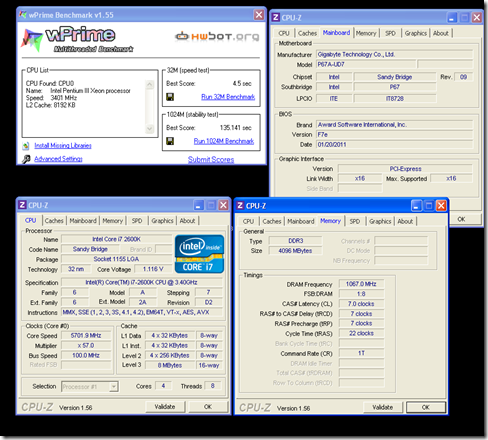Click OK in CPU-Z Memory window
The image size is (488, 440).
426,407
